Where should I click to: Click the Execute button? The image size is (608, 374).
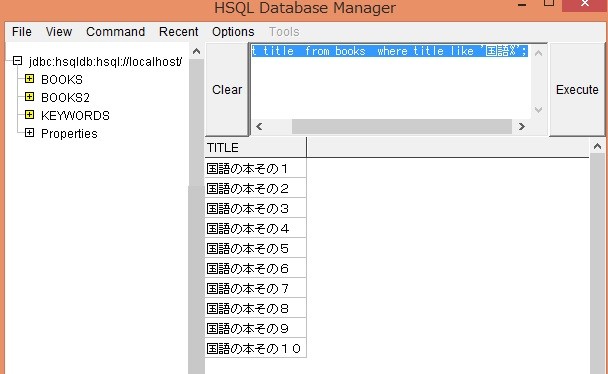pos(577,90)
